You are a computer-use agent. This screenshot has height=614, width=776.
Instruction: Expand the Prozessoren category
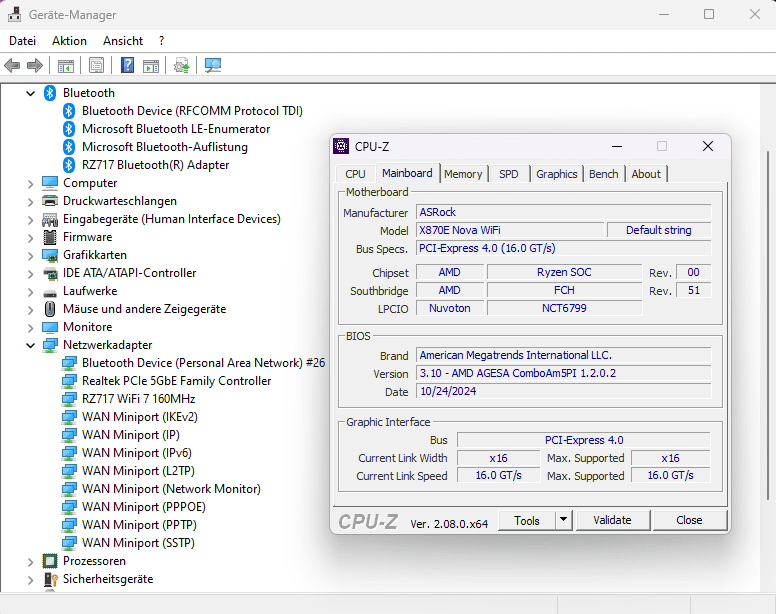point(30,561)
